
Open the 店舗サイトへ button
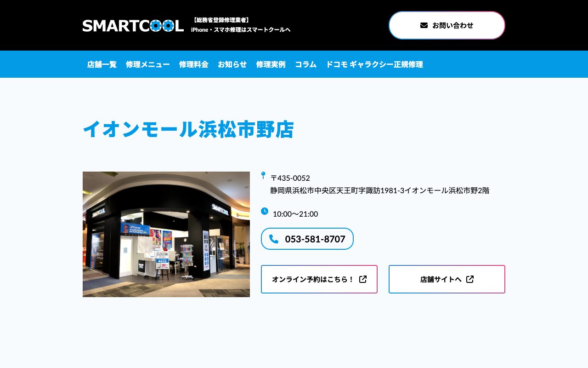pyautogui.click(x=447, y=279)
